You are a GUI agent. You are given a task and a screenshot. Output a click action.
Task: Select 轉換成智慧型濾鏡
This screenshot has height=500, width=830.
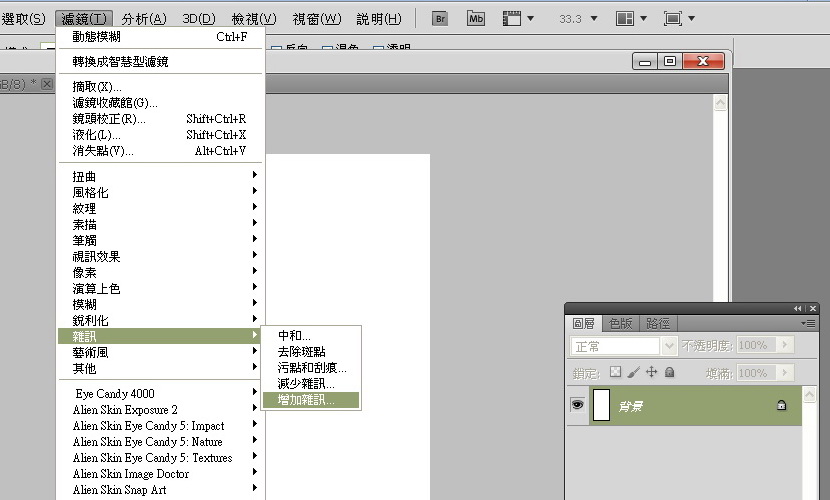pos(159,61)
